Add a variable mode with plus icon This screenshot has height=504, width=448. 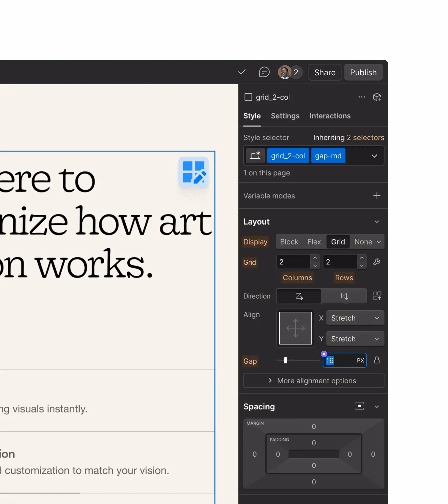click(377, 196)
